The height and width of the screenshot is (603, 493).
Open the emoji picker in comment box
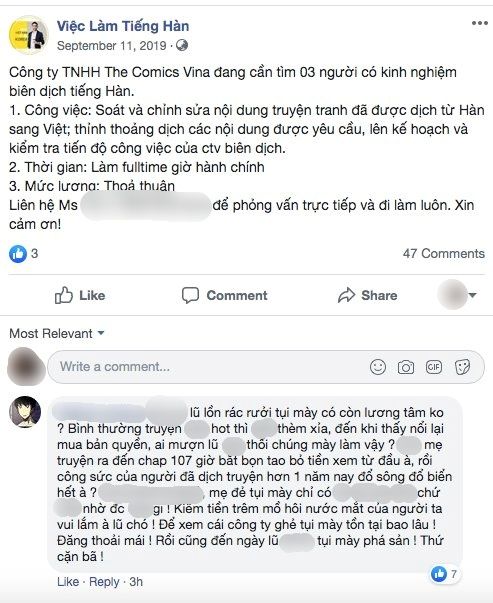tap(378, 367)
